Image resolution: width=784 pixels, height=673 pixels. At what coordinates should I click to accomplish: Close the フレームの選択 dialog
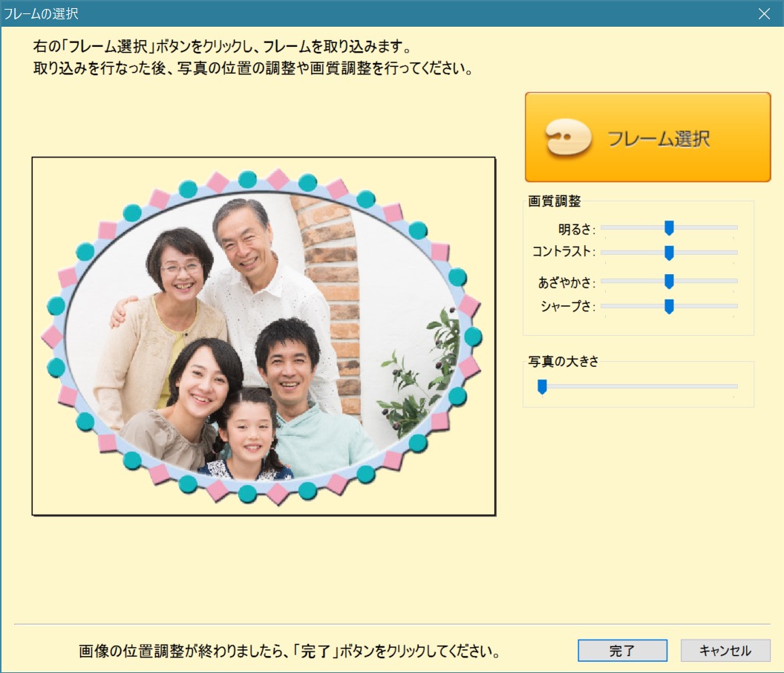(764, 13)
